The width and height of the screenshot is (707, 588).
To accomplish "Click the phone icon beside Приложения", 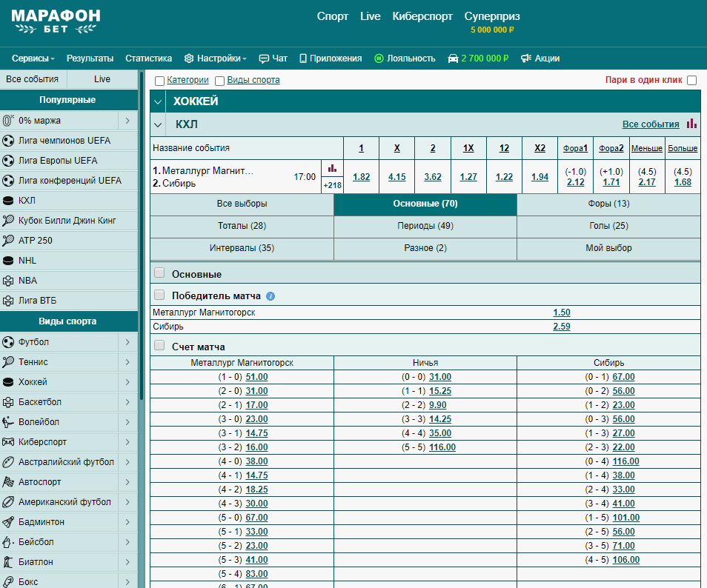I will 303,59.
